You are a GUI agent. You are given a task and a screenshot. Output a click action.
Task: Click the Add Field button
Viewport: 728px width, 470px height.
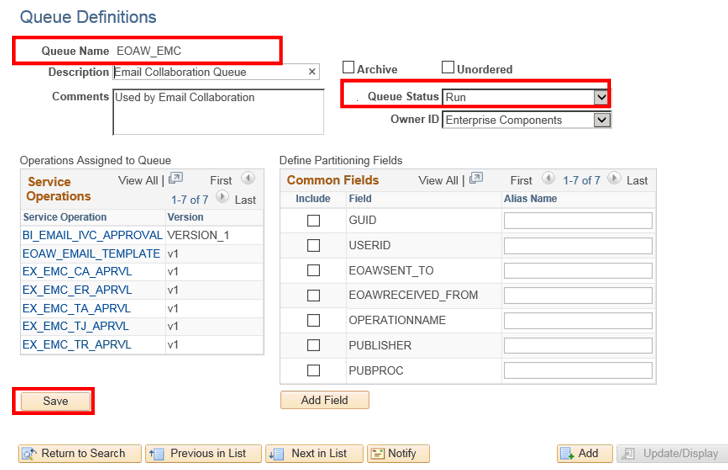(x=324, y=400)
